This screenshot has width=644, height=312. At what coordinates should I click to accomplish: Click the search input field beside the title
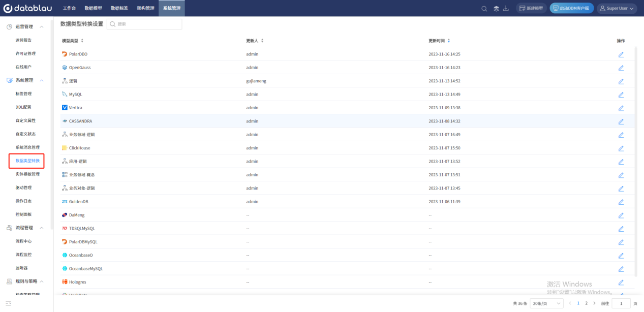[x=144, y=24]
